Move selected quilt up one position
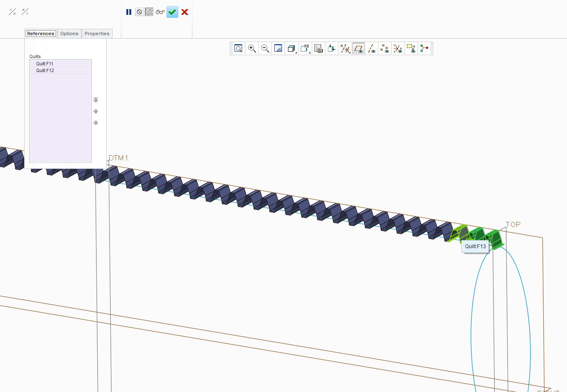567x392 pixels. point(96,112)
